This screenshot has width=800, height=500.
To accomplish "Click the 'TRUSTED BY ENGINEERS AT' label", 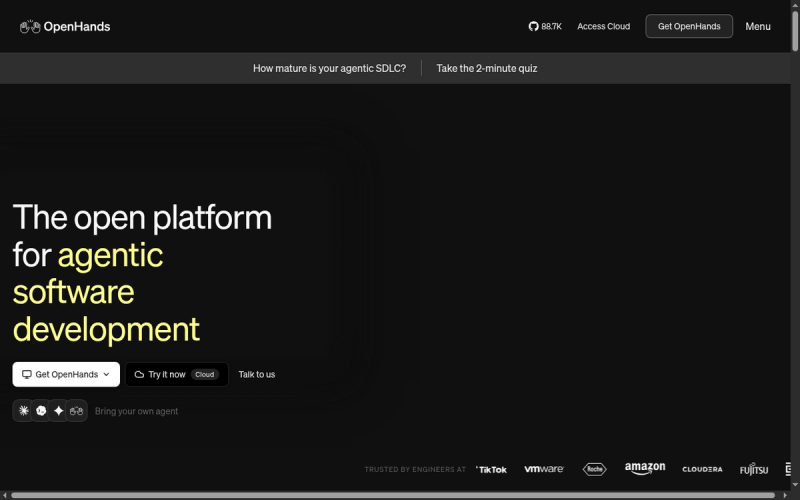I will click(415, 469).
